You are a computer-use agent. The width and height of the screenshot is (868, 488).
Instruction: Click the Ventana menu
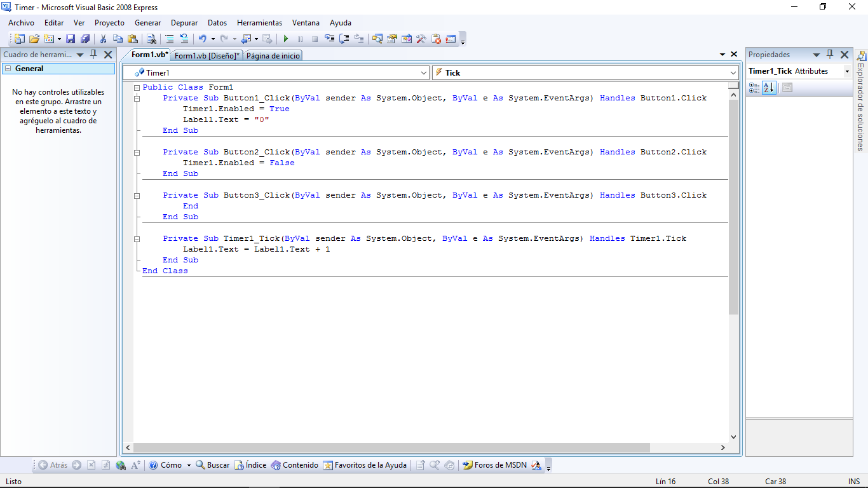[306, 23]
